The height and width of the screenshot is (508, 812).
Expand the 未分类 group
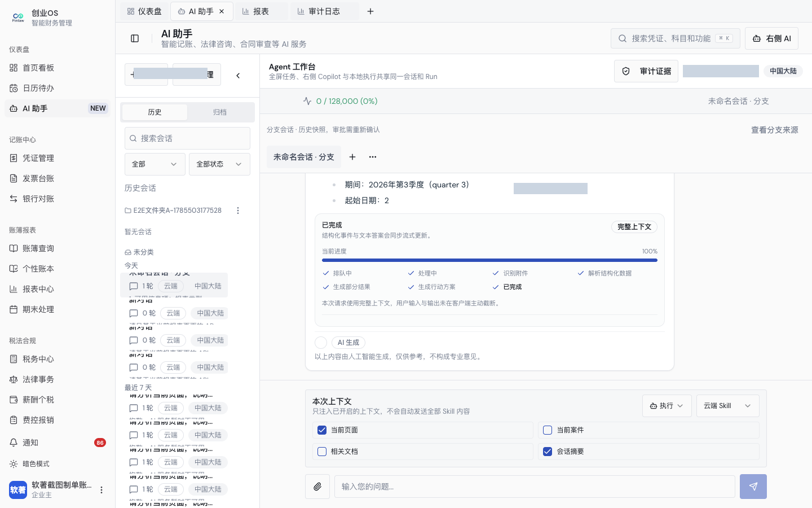pos(139,252)
